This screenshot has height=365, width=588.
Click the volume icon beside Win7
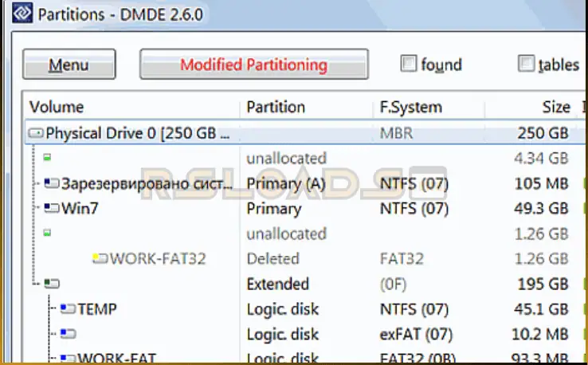(x=52, y=208)
